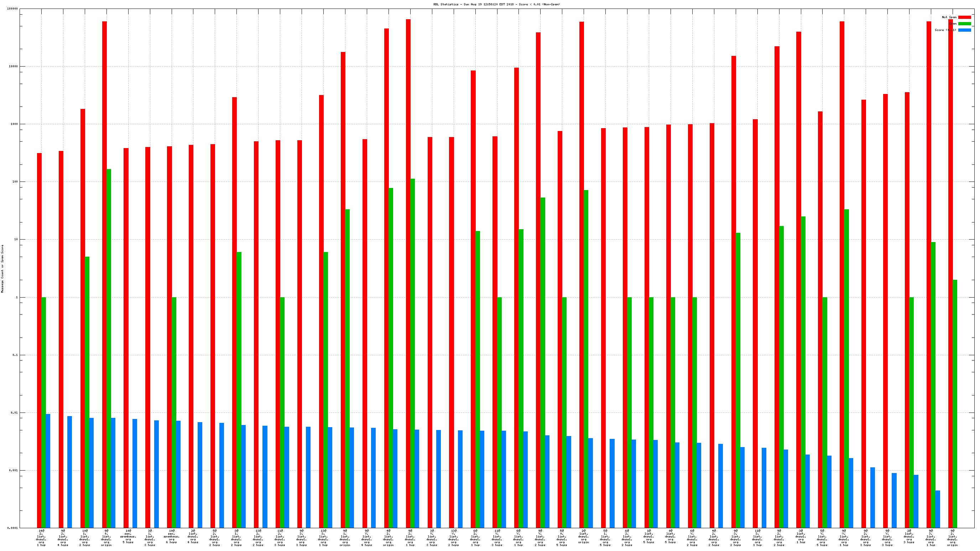Click the '10@ zen.spamhaus.org 5 hops' axis label
Image resolution: width=980 pixels, height=551 pixels.
128,536
